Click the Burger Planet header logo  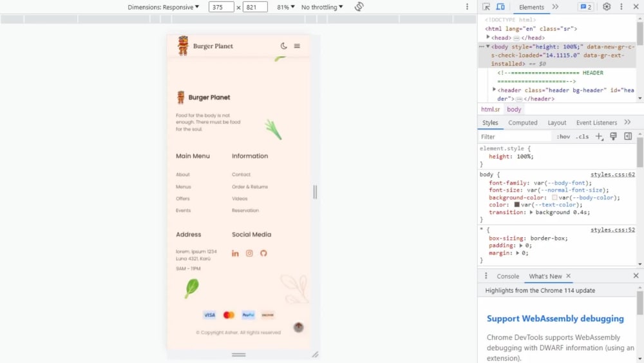(x=205, y=46)
